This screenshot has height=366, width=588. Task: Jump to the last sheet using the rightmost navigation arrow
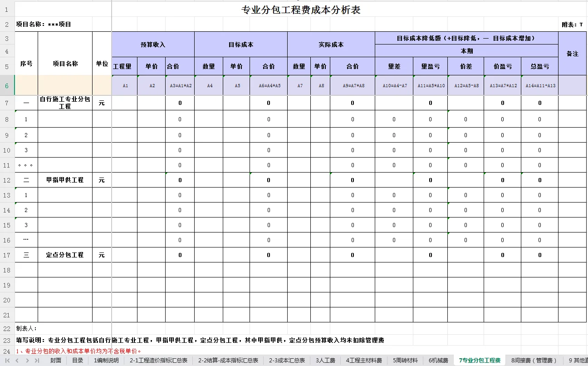click(36, 360)
